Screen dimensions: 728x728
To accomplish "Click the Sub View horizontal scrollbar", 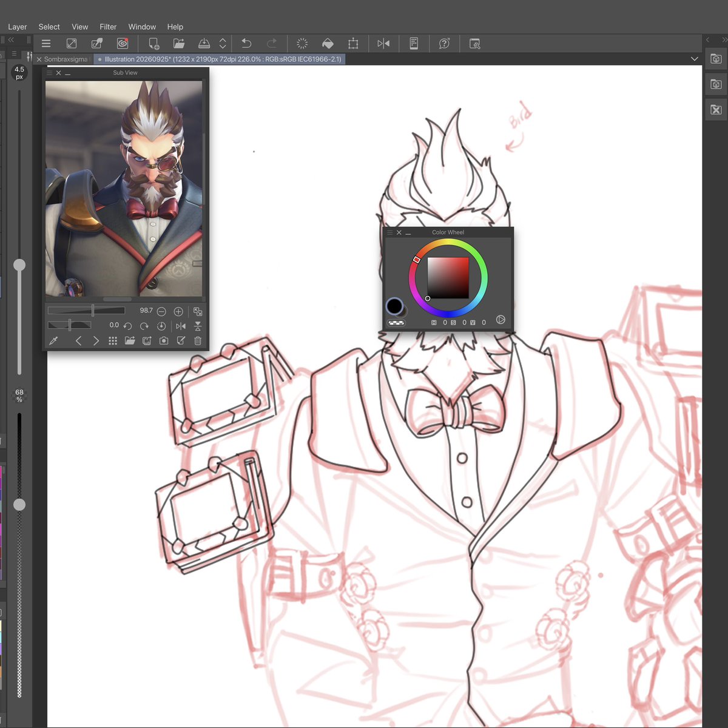I will 118,299.
